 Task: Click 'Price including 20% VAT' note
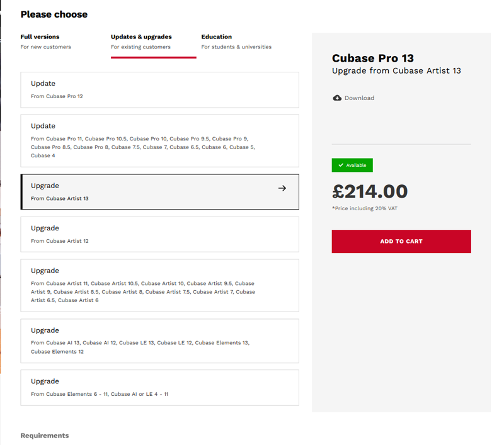point(365,208)
